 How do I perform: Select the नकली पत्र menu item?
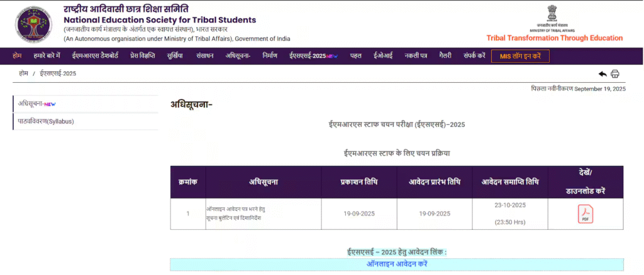pos(416,56)
